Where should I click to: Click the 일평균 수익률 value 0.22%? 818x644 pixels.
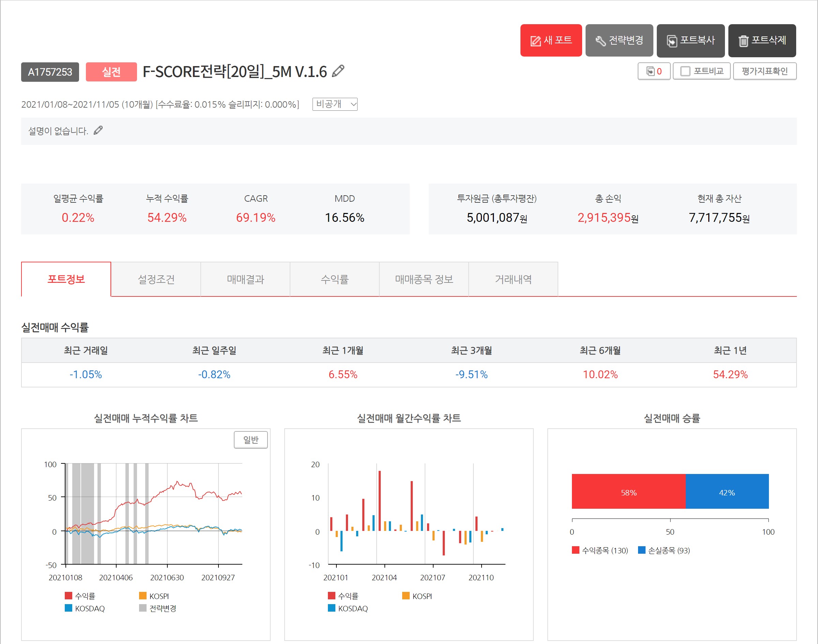click(x=78, y=217)
